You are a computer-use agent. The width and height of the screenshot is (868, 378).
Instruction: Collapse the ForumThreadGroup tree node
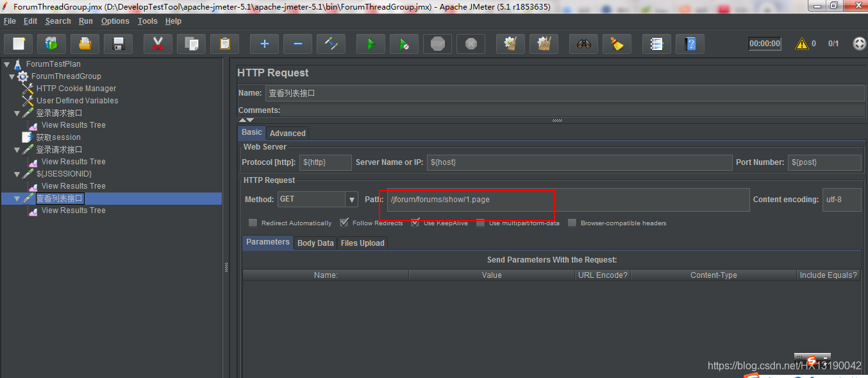click(12, 76)
